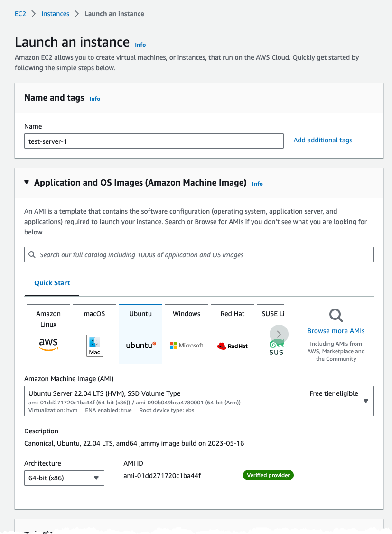Click the Browse more AMIs link
This screenshot has width=392, height=534.
[336, 331]
